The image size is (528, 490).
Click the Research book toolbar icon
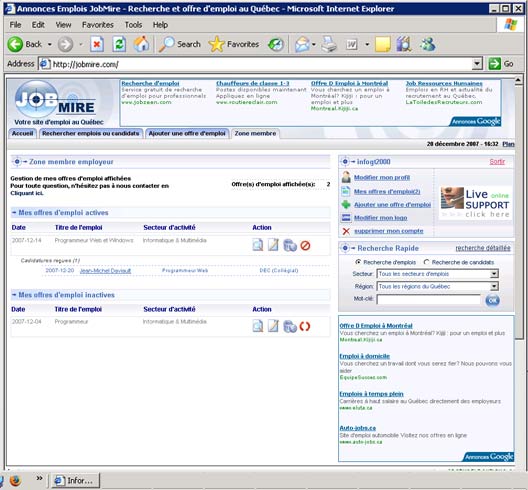point(404,44)
